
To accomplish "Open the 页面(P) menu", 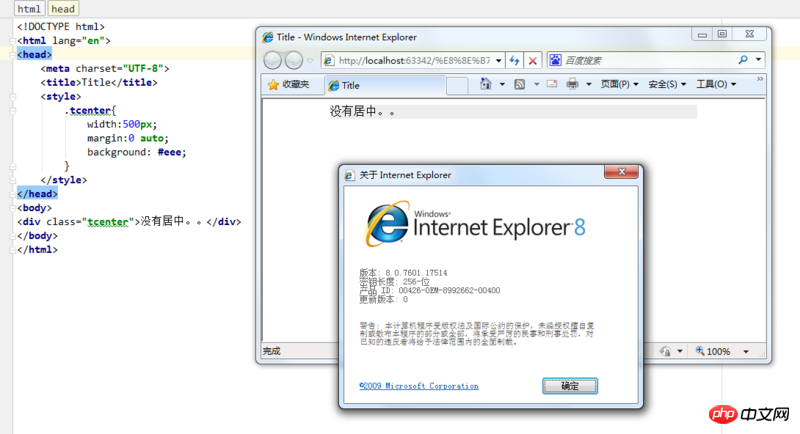I will 619,85.
